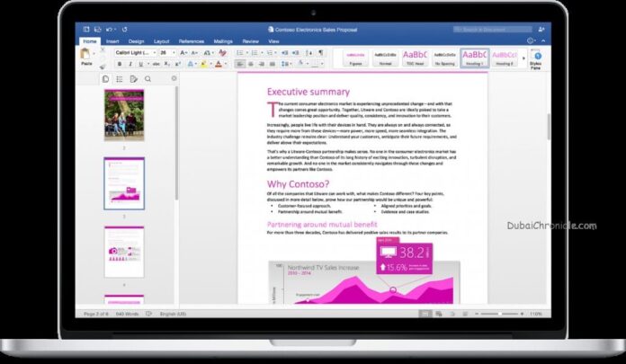
Task: Click the Superscript button
Action: tap(178, 64)
